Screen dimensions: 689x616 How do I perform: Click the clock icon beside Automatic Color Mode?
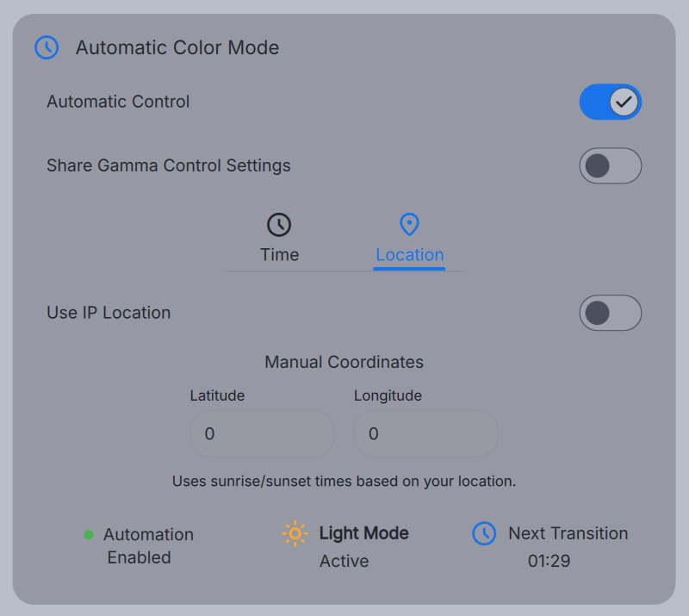point(47,47)
